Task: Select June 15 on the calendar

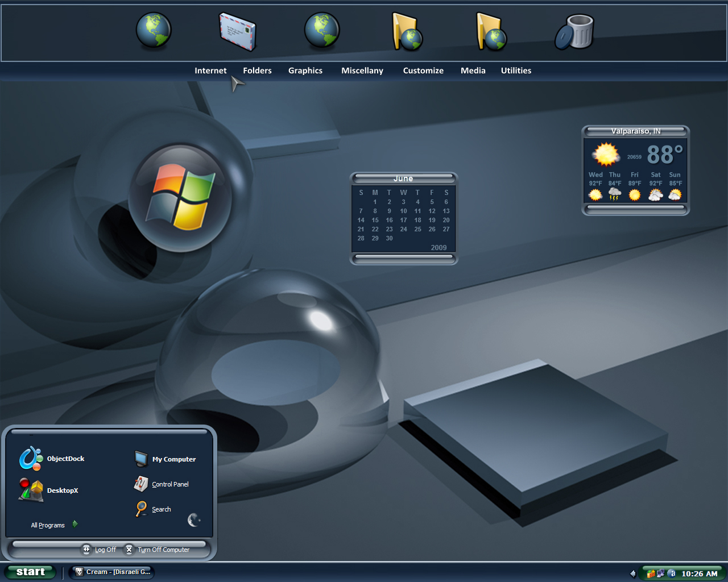Action: click(x=375, y=220)
